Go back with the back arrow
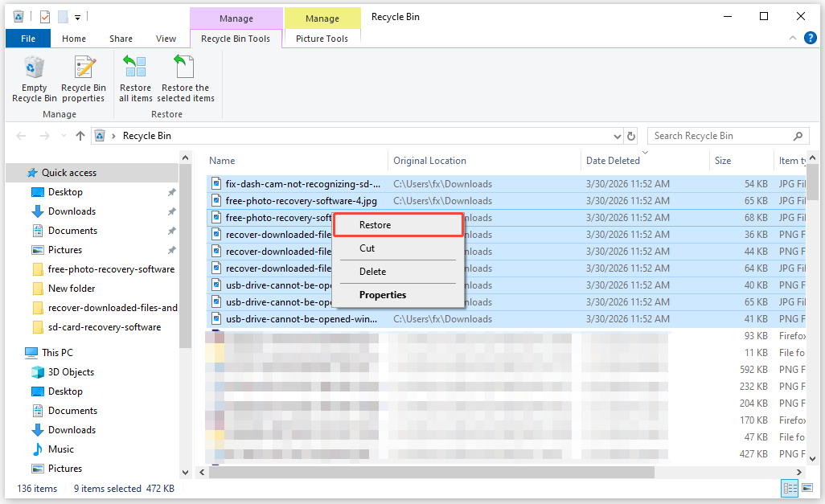825x504 pixels. point(21,136)
